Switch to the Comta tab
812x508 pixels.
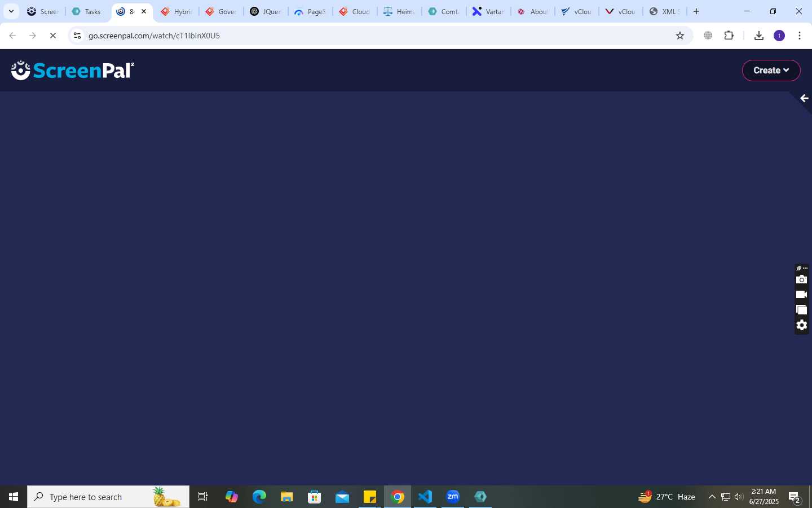[x=444, y=11]
